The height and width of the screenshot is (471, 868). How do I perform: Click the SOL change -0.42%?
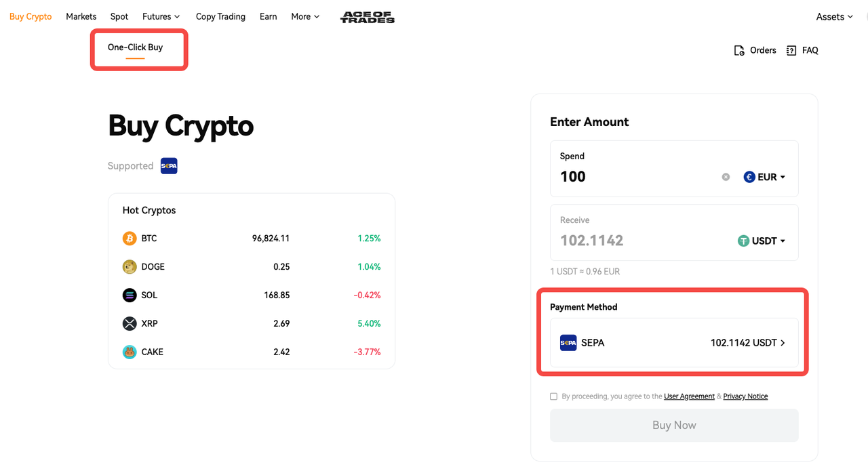pos(367,295)
